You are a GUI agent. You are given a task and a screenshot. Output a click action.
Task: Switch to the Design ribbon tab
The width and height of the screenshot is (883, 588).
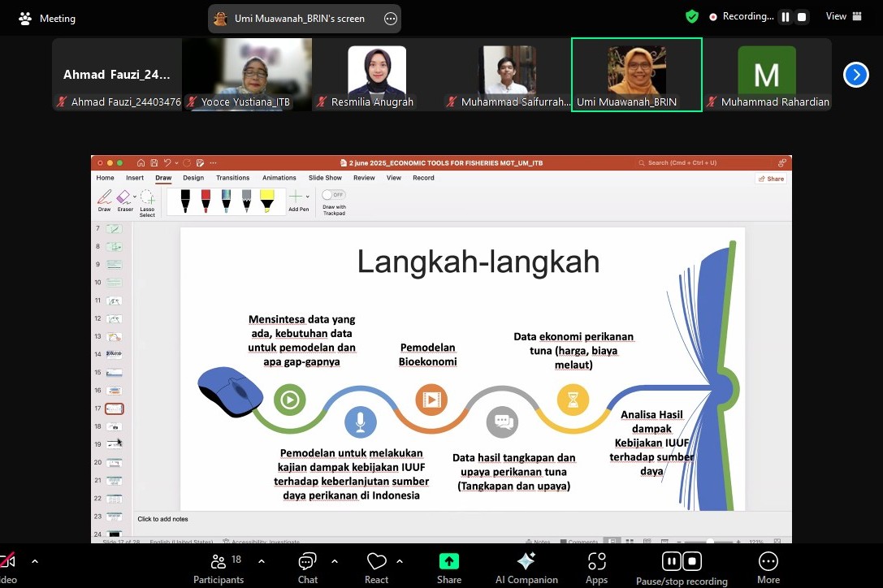(193, 178)
